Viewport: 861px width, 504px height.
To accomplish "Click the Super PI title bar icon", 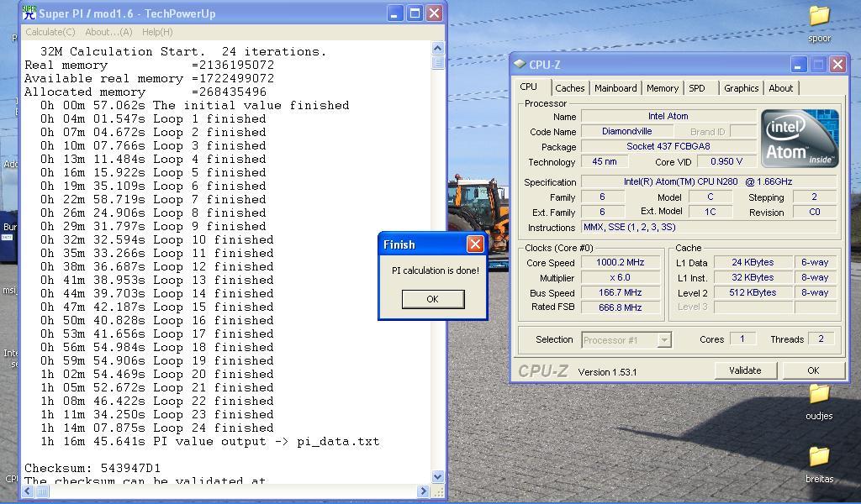I will [29, 13].
